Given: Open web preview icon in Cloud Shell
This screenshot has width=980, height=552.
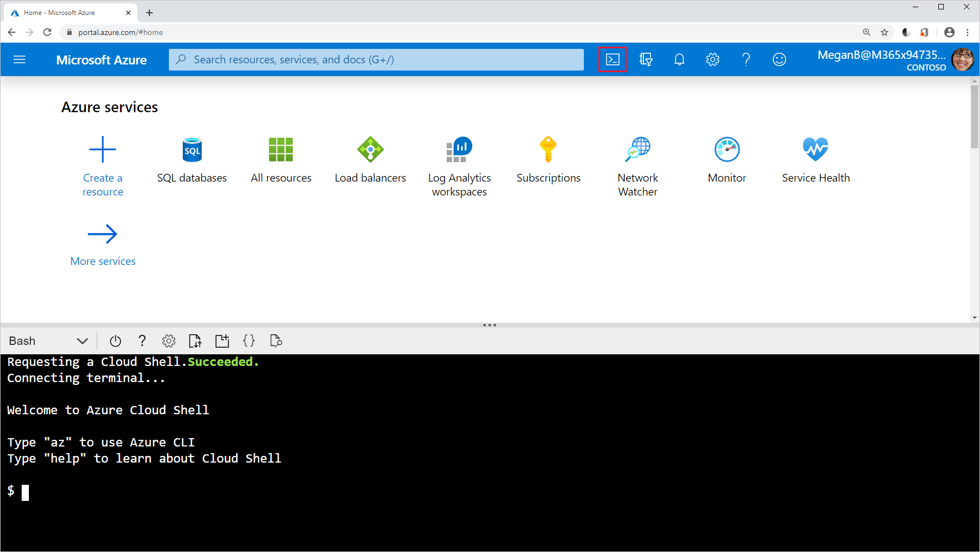Looking at the screenshot, I should tap(276, 341).
